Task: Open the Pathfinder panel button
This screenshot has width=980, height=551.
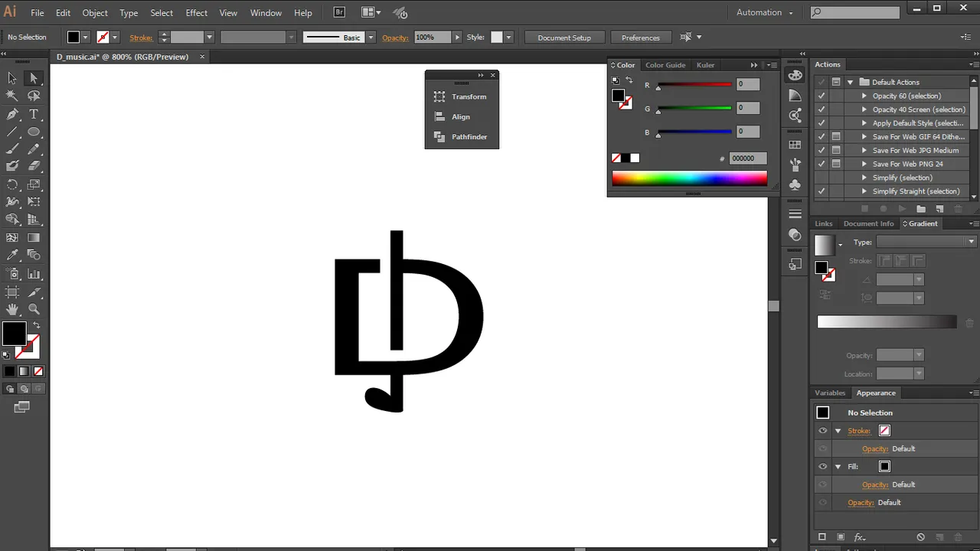Action: coord(462,137)
